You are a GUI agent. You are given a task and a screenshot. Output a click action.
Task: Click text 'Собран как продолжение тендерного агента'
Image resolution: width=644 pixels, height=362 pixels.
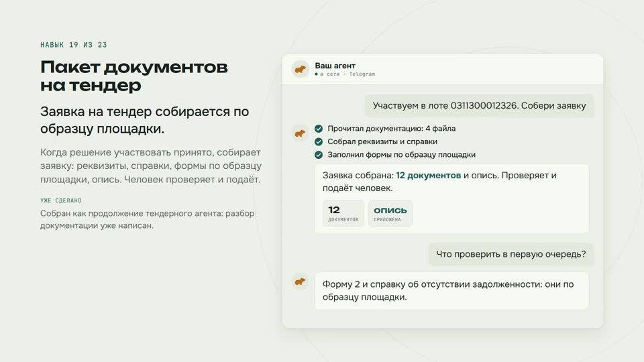point(147,219)
